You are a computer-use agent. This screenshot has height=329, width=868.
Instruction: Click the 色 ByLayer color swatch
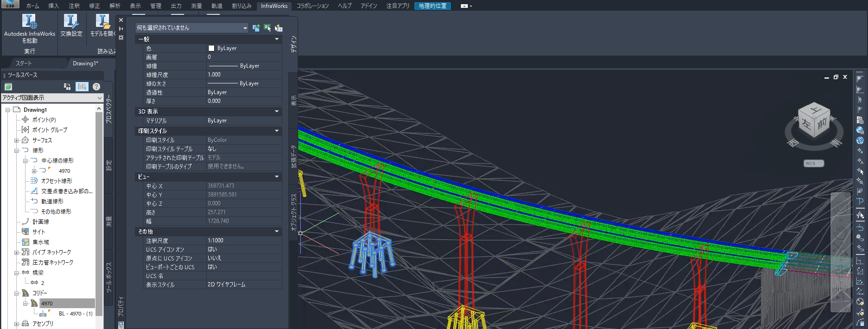pyautogui.click(x=211, y=48)
